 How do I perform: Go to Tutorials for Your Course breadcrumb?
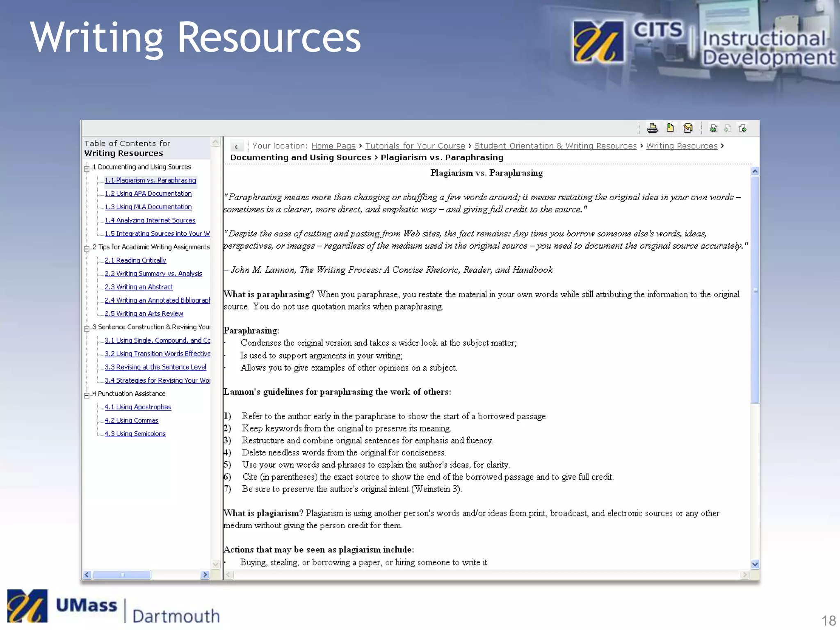click(415, 146)
